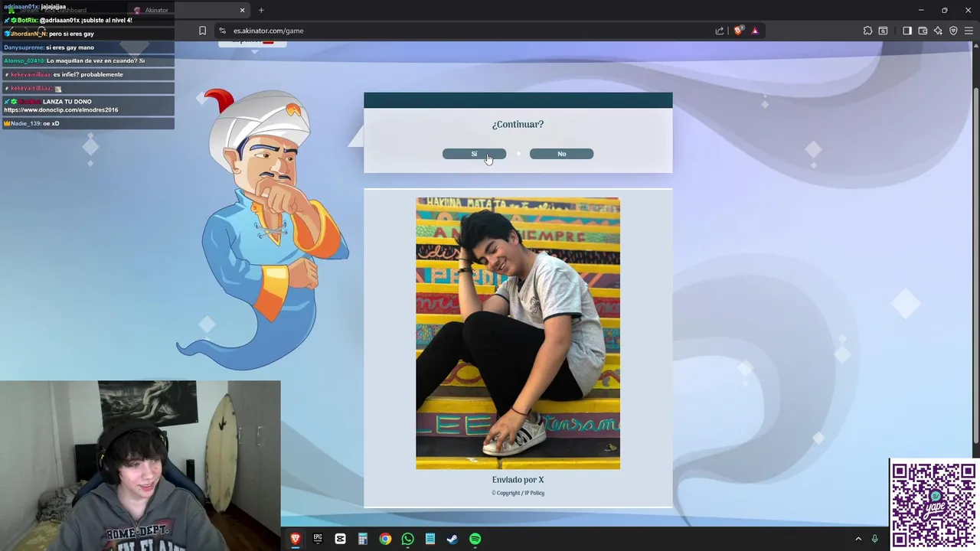Open the browser hamburger menu
980x551 pixels.
click(969, 31)
